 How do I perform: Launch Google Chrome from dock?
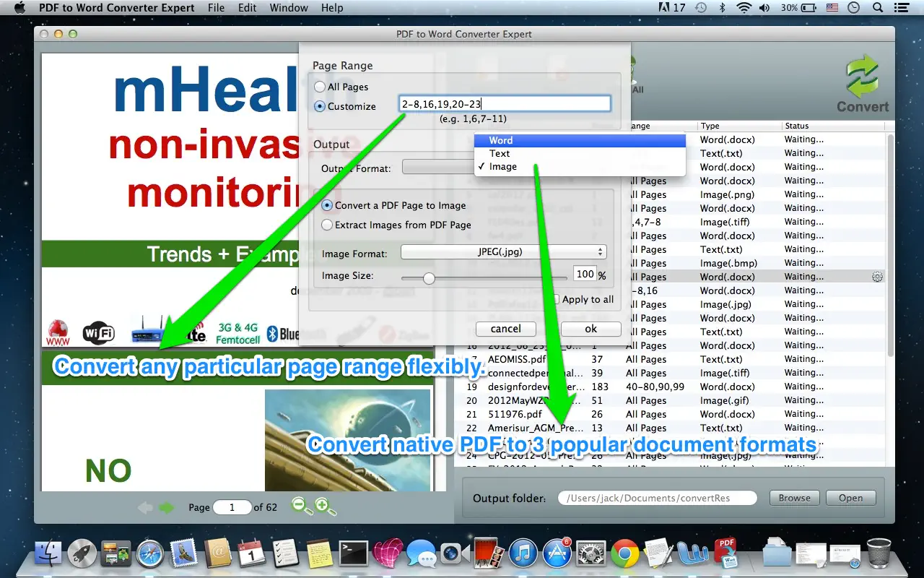624,554
